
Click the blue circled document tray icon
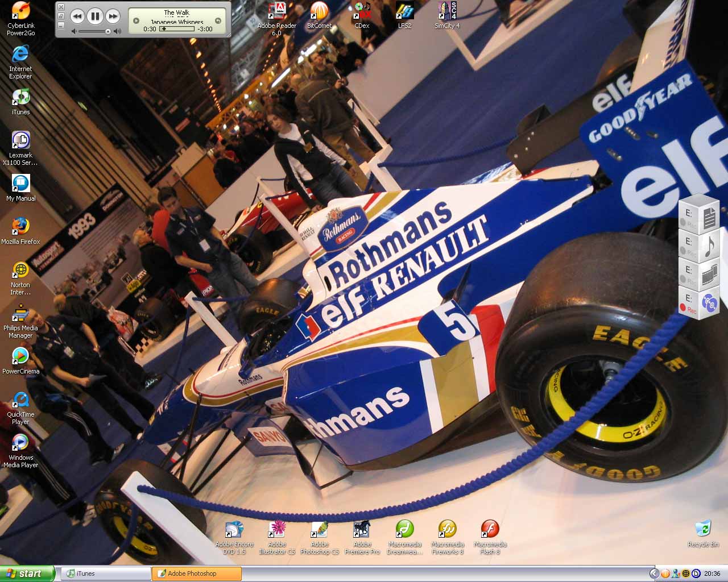tap(696, 573)
